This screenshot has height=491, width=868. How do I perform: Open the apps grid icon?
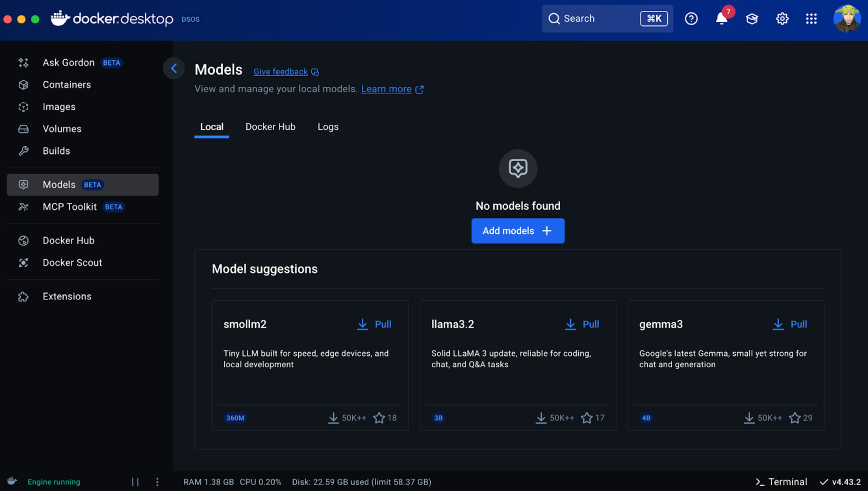click(811, 19)
